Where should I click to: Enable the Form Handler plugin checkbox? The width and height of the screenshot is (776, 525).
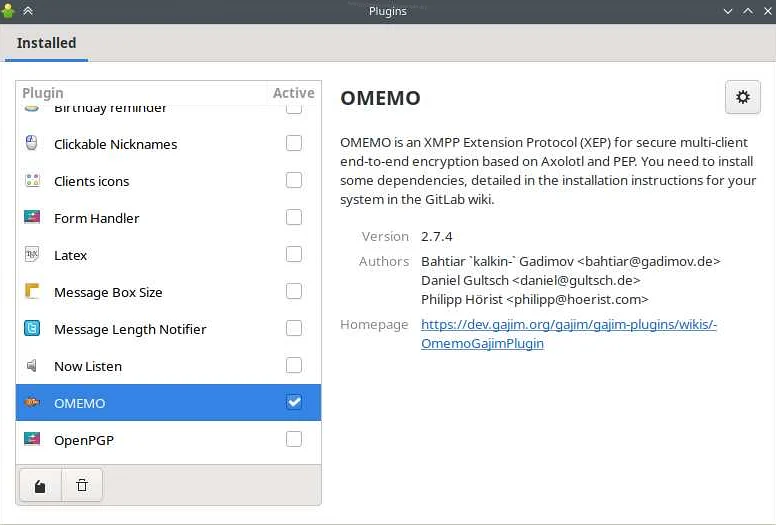click(x=294, y=217)
